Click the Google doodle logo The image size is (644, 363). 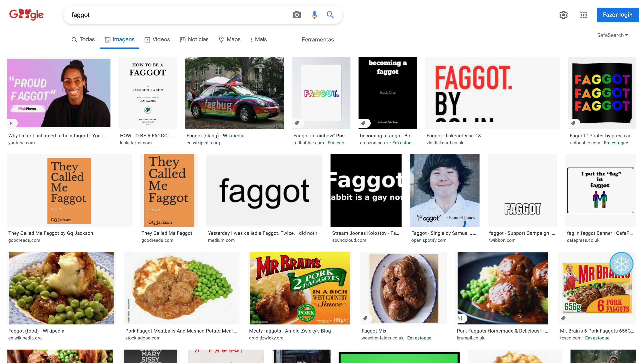point(26,15)
